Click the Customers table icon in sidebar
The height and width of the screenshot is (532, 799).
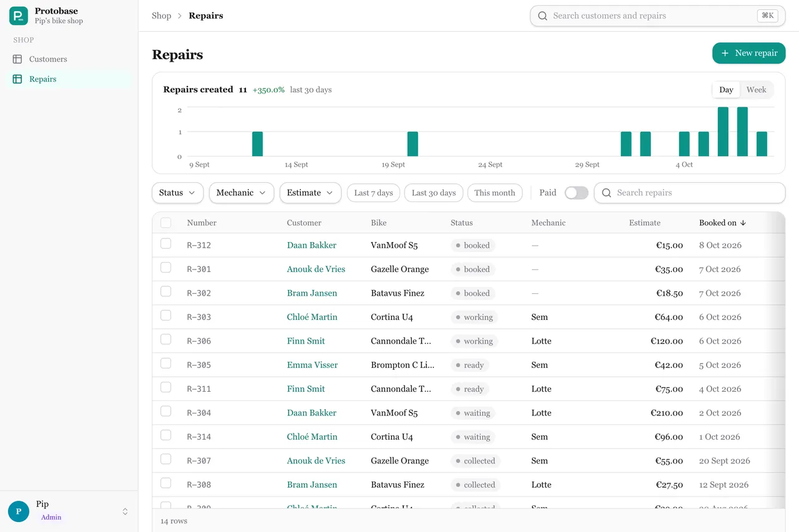click(x=17, y=59)
